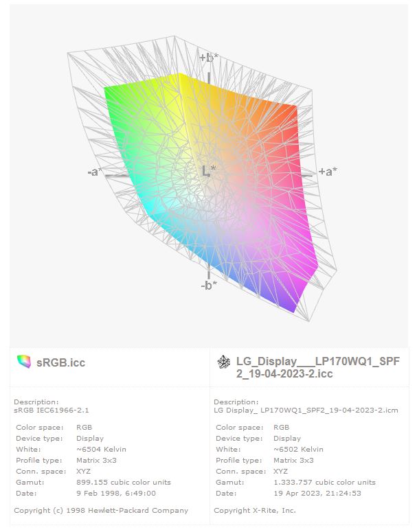Select the sRGB.icc profile title
This screenshot has height=532, width=417.
(x=60, y=362)
